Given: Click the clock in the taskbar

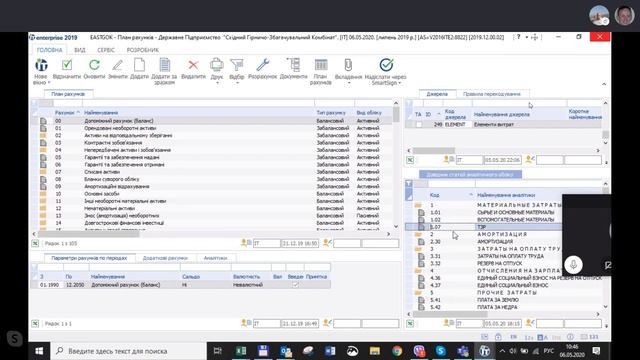Looking at the screenshot, I should pos(572,351).
